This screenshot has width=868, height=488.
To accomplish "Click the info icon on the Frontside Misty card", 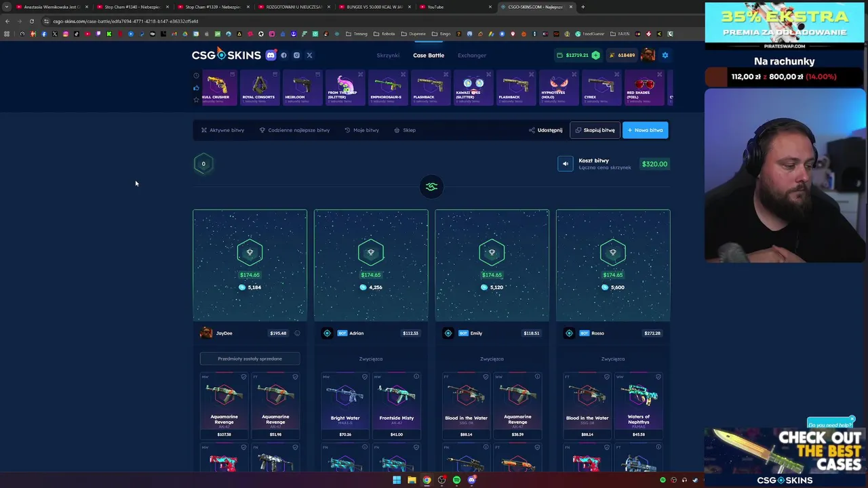I will pos(416,377).
